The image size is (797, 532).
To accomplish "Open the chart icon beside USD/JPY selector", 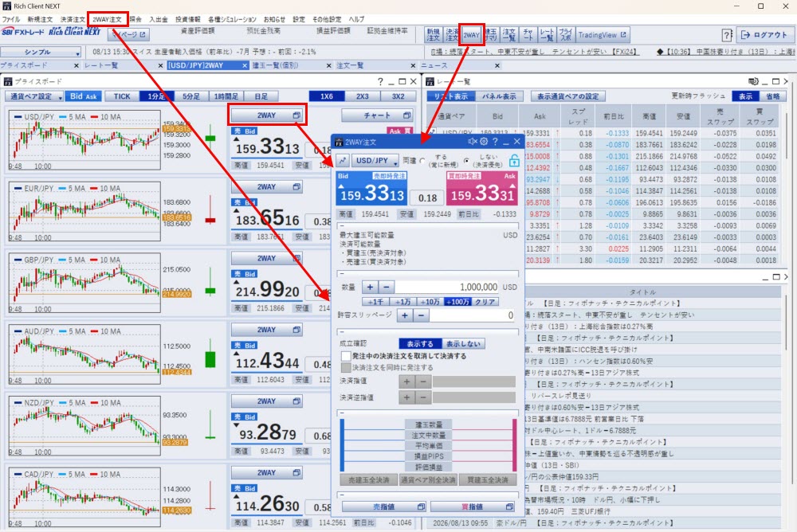I will coord(343,161).
